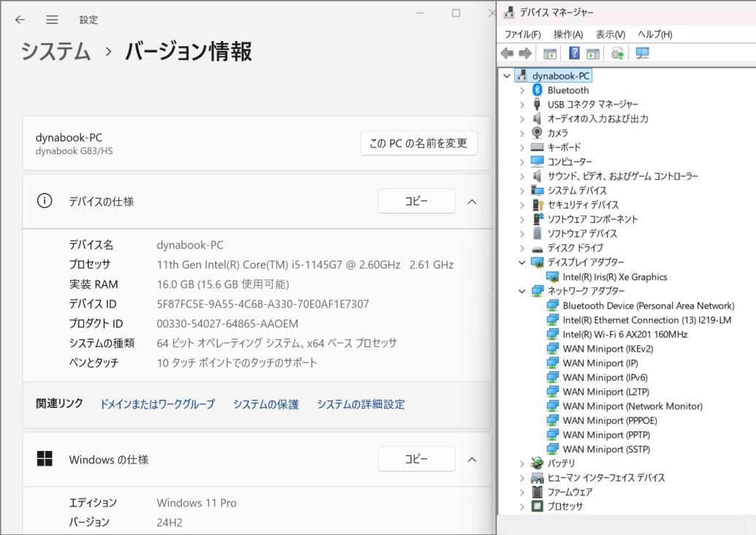Click the blue question mark help toolbar icon
756x535 pixels.
[574, 53]
